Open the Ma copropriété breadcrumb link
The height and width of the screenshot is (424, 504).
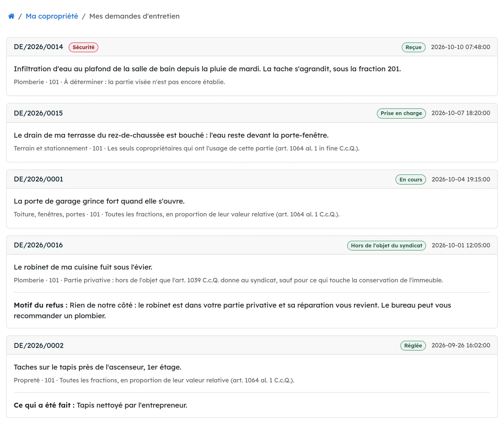(52, 16)
